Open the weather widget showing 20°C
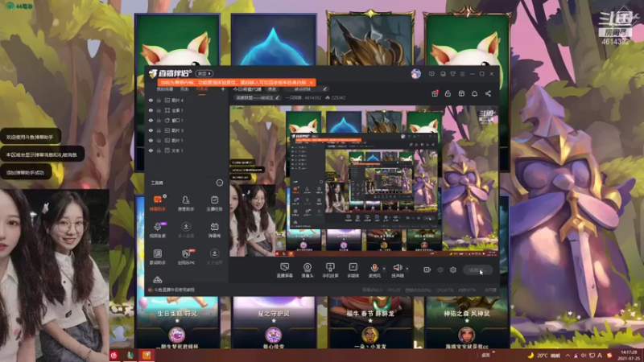 click(544, 355)
